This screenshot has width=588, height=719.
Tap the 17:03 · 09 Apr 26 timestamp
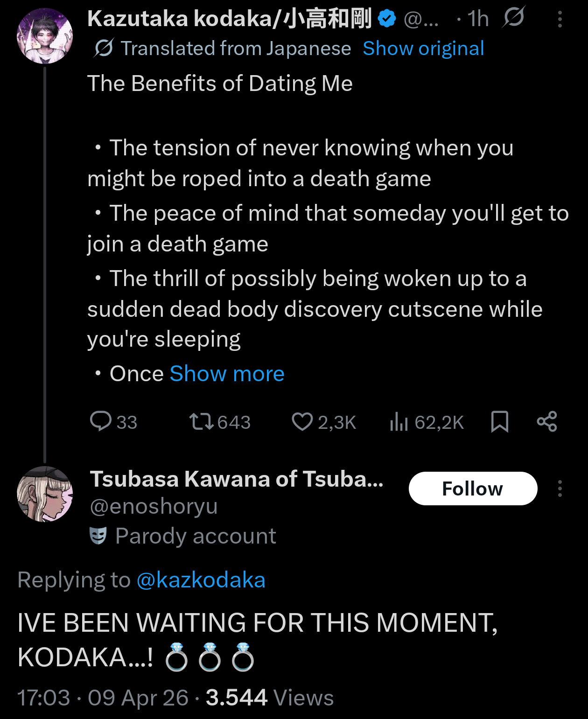(103, 698)
